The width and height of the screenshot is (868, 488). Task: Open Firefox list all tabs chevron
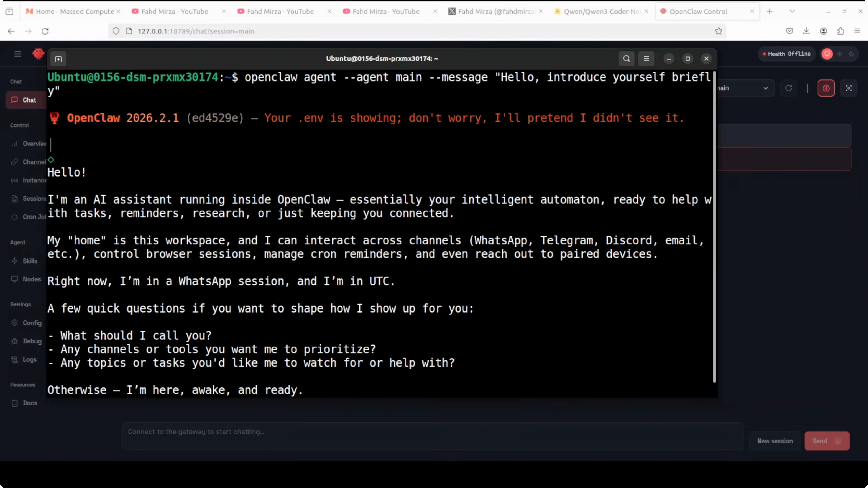pos(792,12)
